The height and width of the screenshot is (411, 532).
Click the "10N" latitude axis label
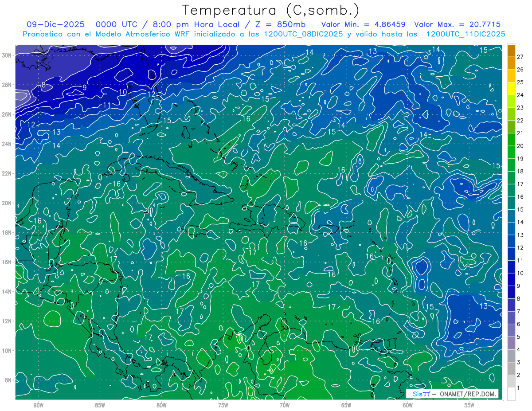[x=7, y=350]
